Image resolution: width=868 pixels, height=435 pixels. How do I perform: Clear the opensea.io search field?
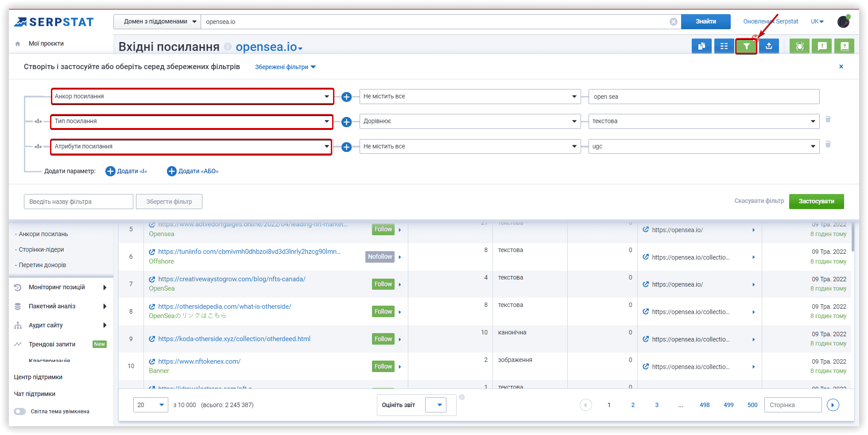(673, 22)
